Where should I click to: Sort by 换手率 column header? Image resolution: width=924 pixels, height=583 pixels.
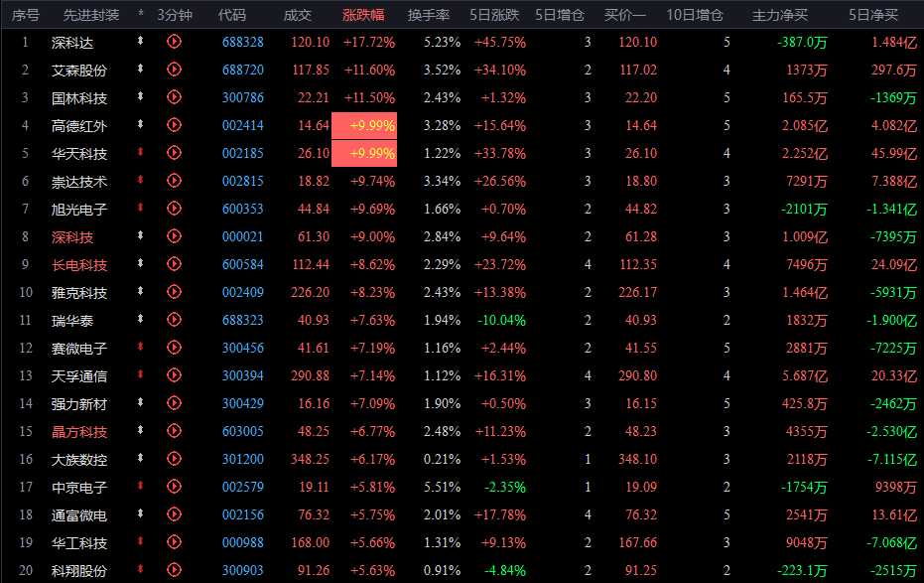(x=429, y=15)
